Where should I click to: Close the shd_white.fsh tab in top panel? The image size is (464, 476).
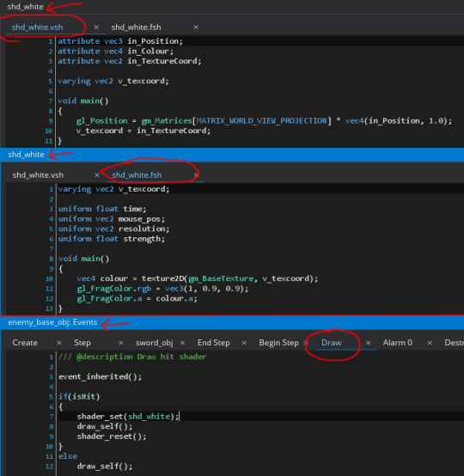(196, 27)
